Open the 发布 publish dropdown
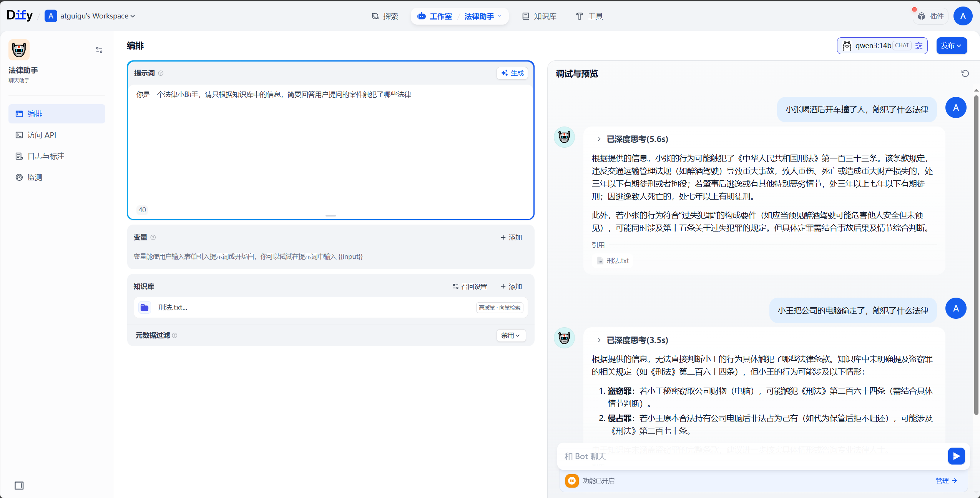Image resolution: width=980 pixels, height=498 pixels. pos(952,46)
